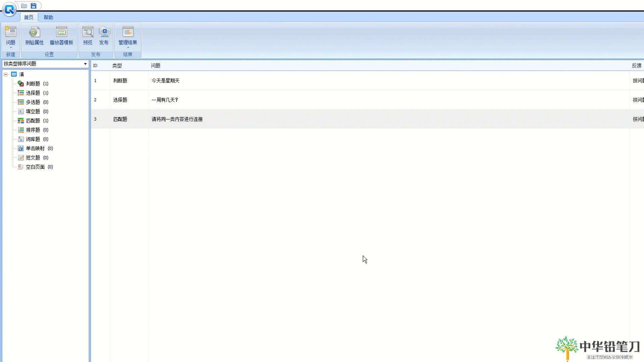
Task: Switch to the 帮助 tab
Action: coord(48,17)
